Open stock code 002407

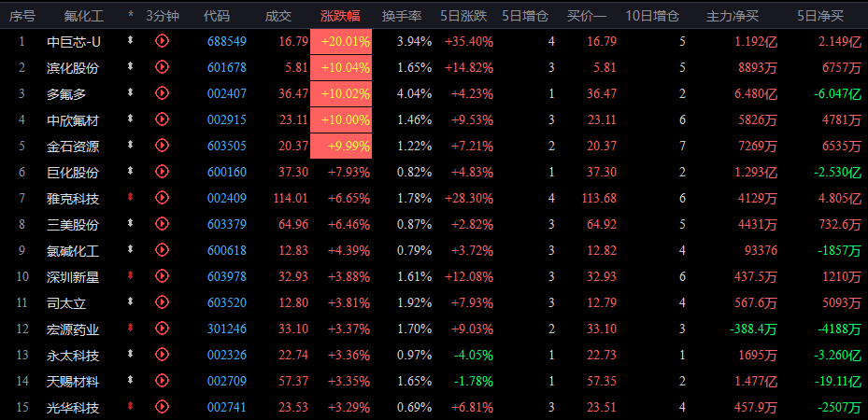tap(227, 93)
